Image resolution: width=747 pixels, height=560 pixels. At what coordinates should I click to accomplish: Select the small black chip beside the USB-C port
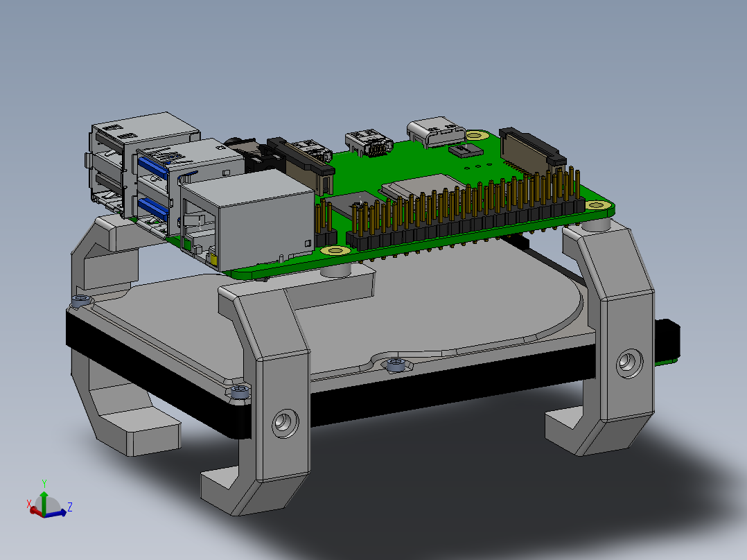[x=466, y=150]
